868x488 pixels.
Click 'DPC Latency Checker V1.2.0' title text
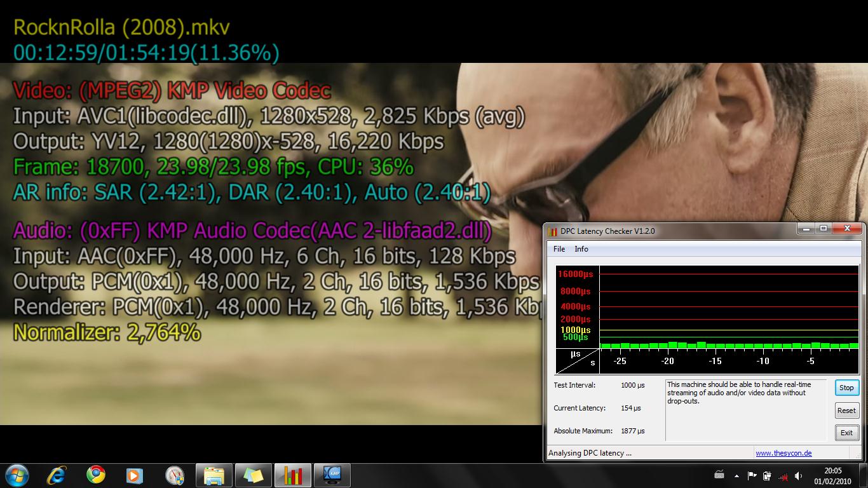pos(607,231)
